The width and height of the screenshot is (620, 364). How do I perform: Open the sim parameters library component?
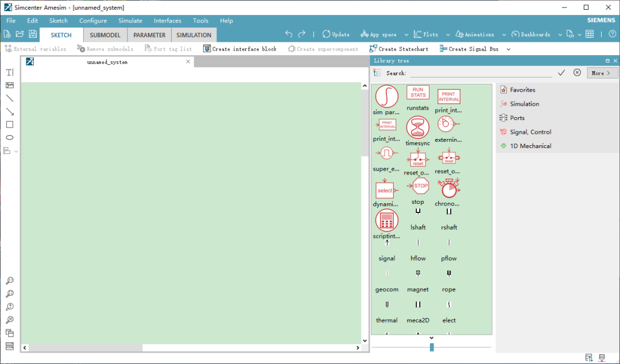[386, 96]
